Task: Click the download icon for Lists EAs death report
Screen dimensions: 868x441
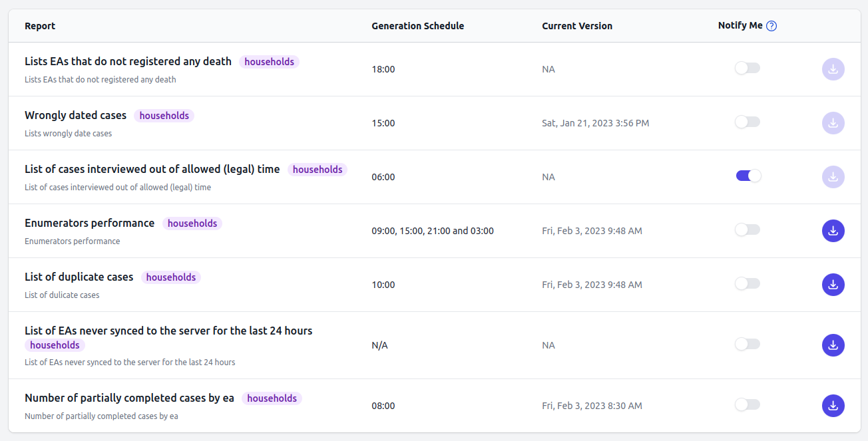Action: 833,69
